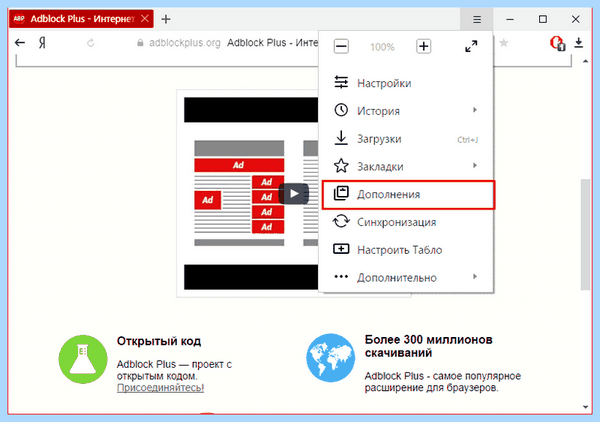Switch to the Adblock Plus tab
The image size is (600, 422).
[x=81, y=19]
